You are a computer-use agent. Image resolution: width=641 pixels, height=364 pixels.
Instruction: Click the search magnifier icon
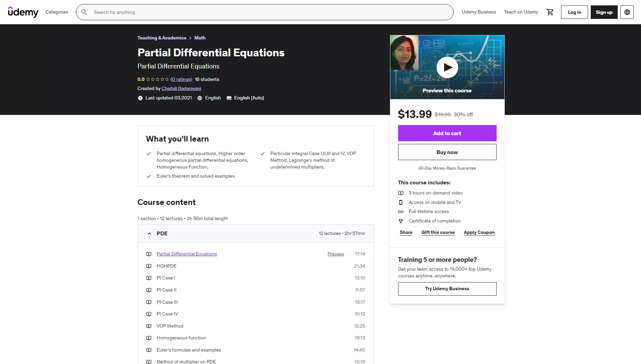click(84, 12)
